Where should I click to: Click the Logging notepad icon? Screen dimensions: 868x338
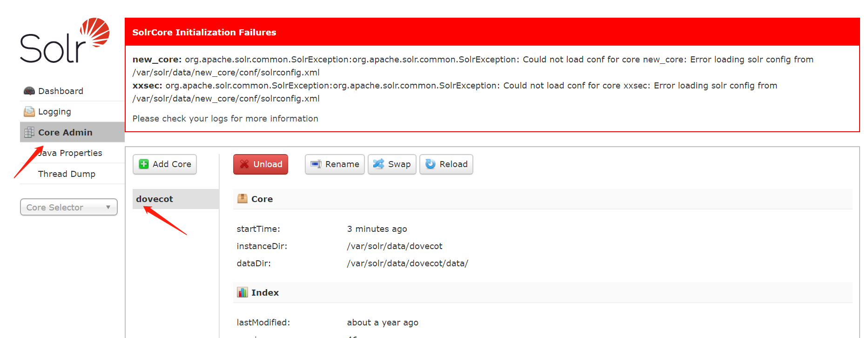pyautogui.click(x=29, y=112)
